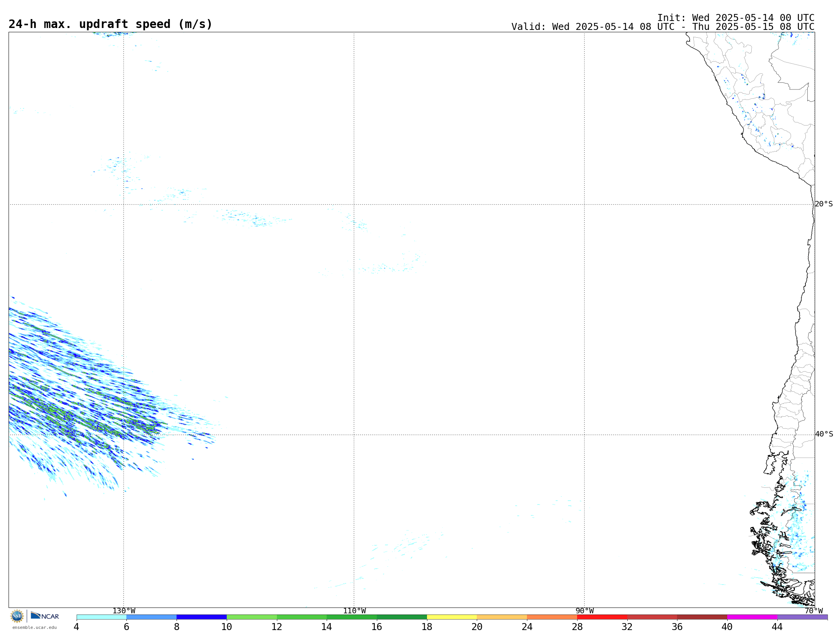This screenshot has height=632, width=840.
Task: Click the 90°W longitude label
Action: pos(584,611)
